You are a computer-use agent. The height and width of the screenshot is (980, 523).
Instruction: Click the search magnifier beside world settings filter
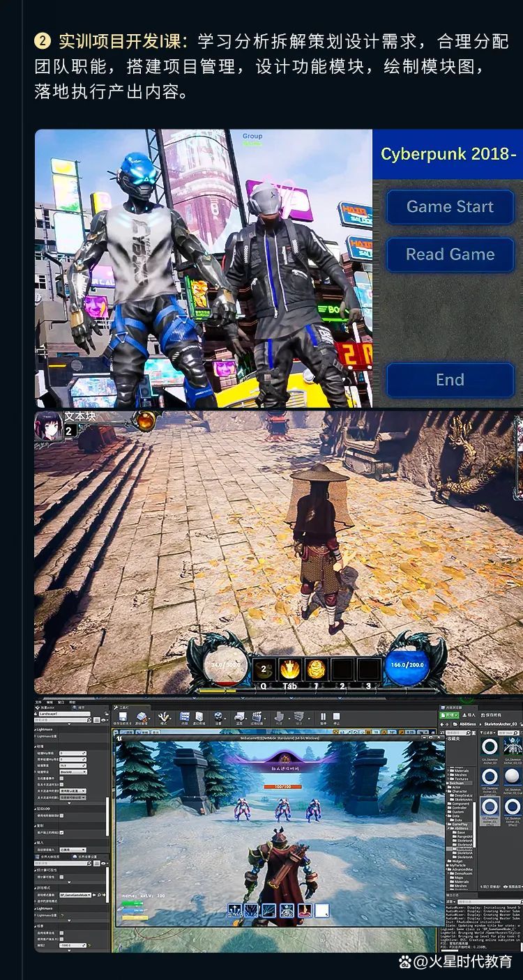tap(89, 864)
